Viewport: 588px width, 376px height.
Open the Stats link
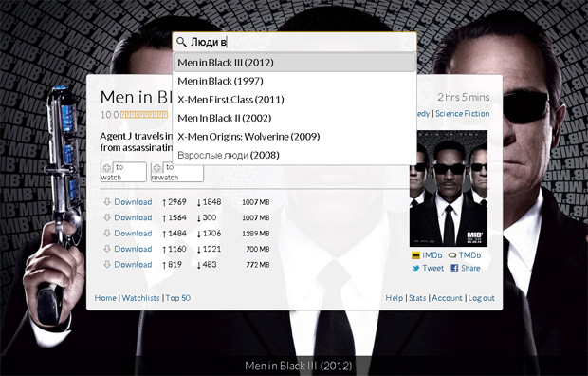[x=417, y=298]
